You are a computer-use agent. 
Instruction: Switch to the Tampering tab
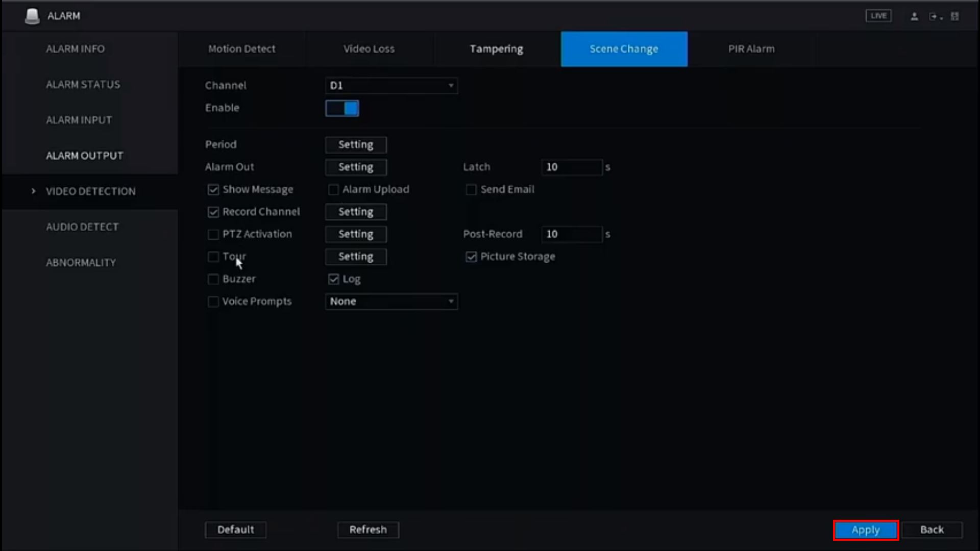[496, 49]
